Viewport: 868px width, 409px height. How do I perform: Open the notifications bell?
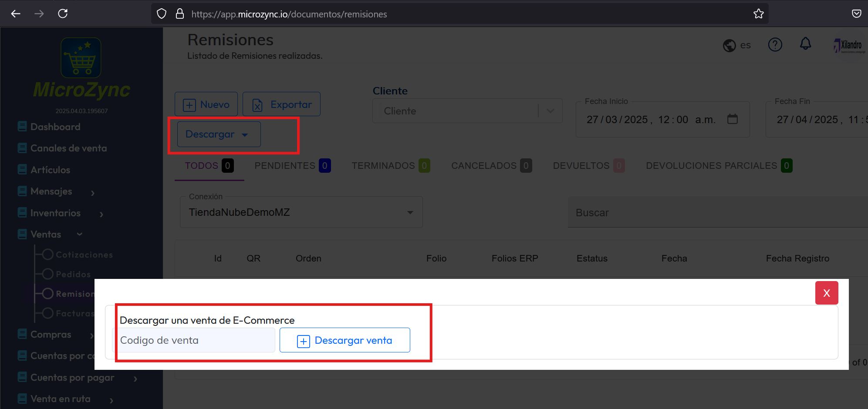[805, 44]
